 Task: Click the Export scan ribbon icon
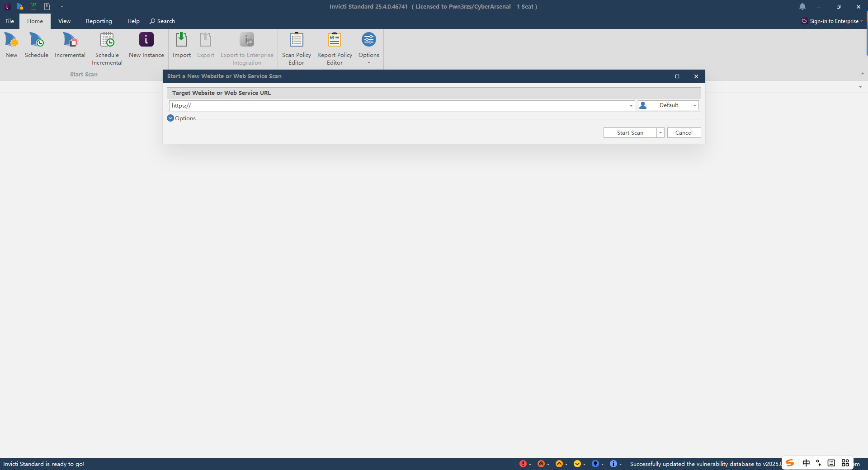coord(206,45)
